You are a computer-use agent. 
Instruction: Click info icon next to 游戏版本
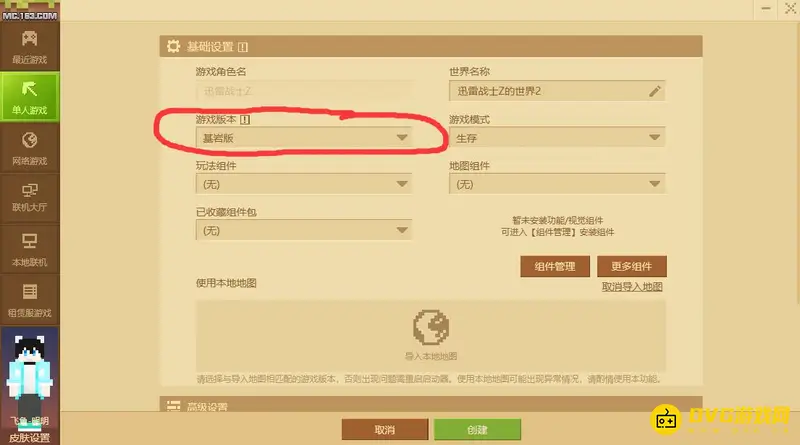[245, 120]
